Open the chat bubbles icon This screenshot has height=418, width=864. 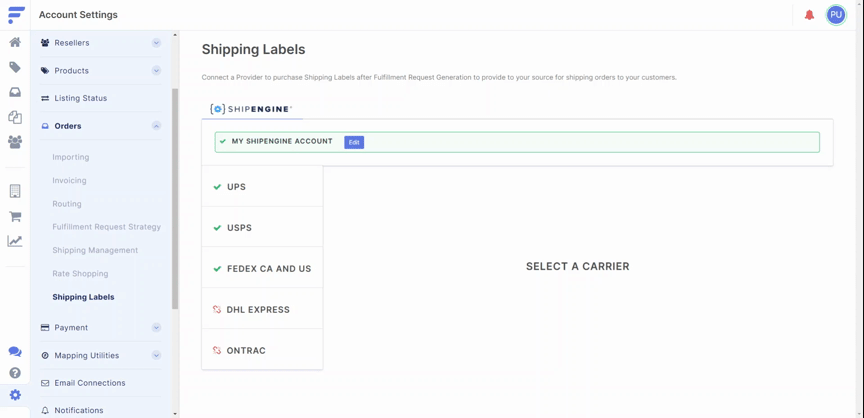15,351
